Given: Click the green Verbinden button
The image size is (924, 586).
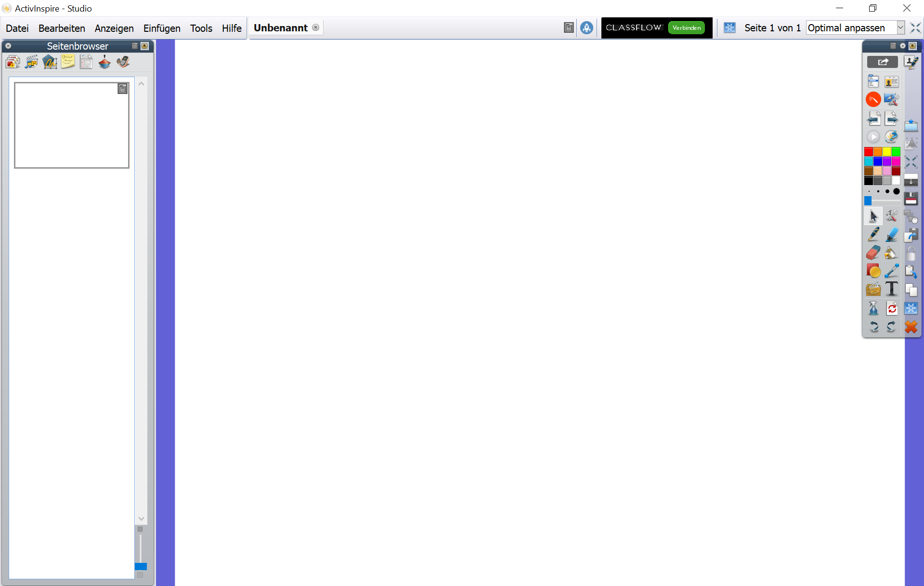Looking at the screenshot, I should click(x=686, y=28).
